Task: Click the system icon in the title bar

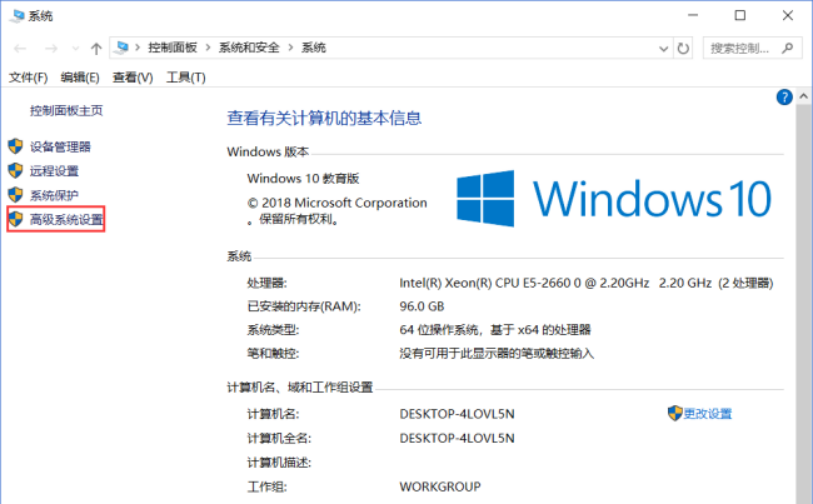Action: tap(18, 16)
